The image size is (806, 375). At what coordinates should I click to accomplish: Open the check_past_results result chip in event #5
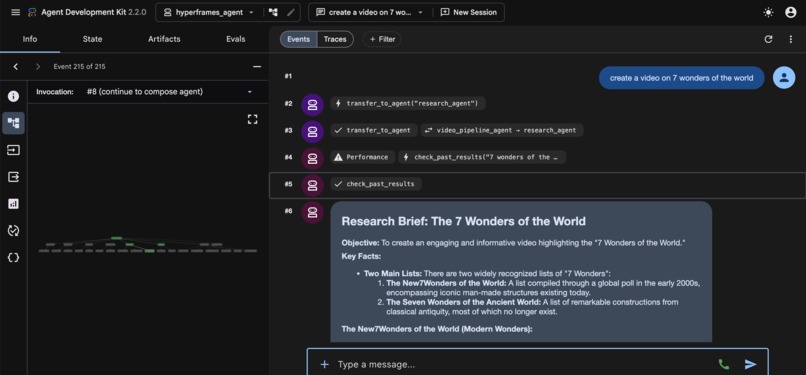[376, 184]
